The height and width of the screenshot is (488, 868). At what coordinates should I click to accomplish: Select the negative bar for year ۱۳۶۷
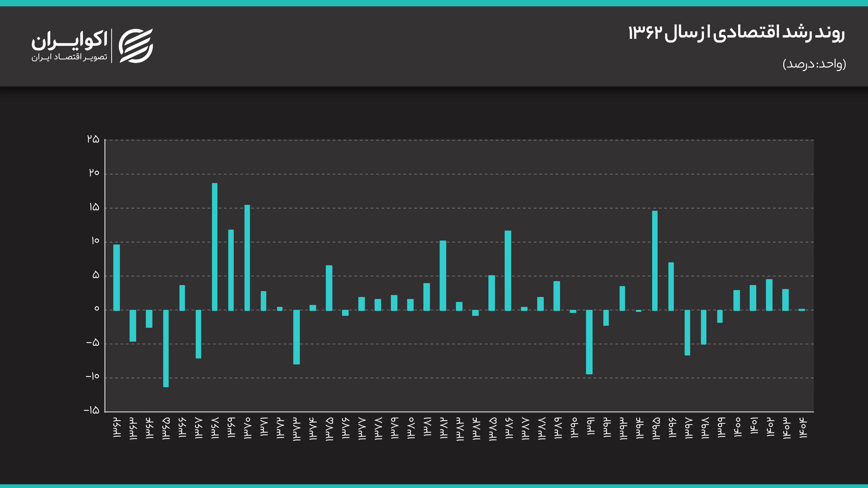(x=198, y=334)
